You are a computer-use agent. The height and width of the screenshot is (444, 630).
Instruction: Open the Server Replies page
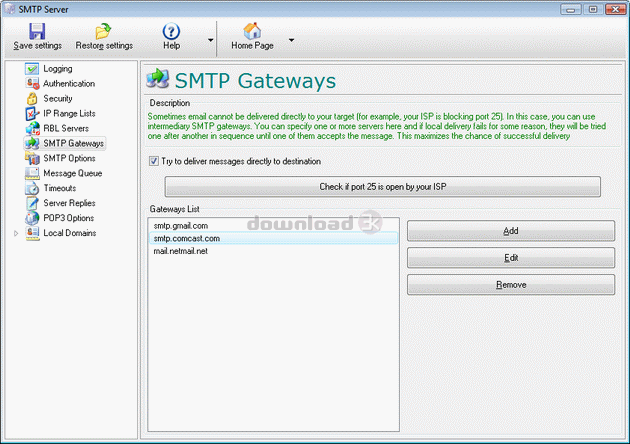coord(69,203)
